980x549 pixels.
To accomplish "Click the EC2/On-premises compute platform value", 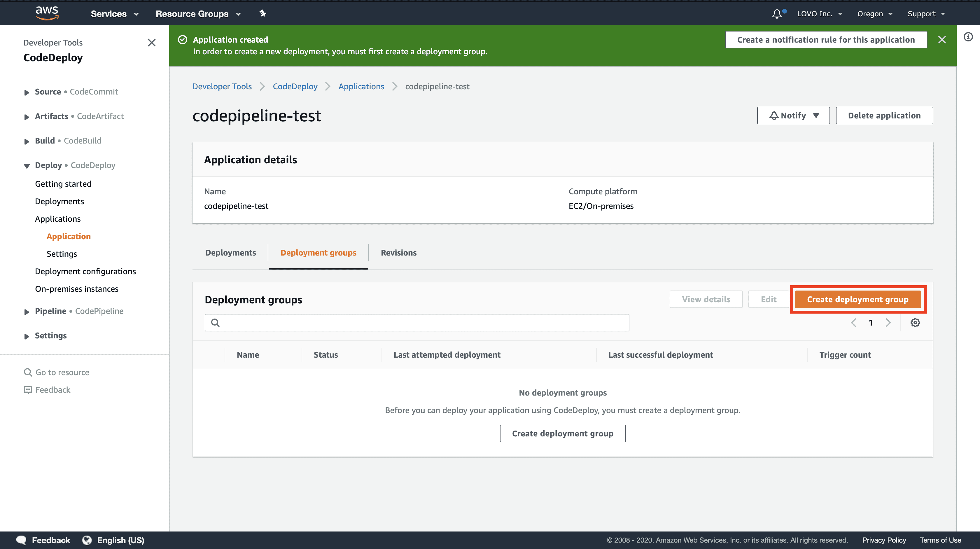I will pyautogui.click(x=601, y=206).
